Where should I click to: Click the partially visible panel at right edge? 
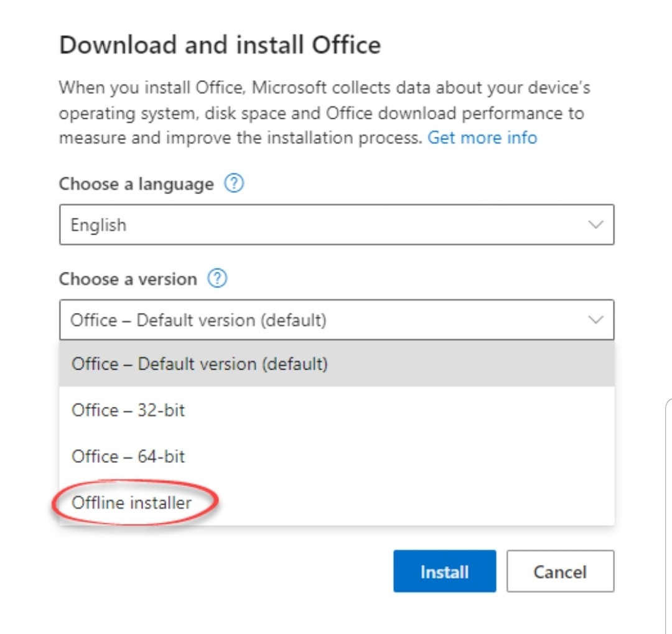(x=668, y=515)
